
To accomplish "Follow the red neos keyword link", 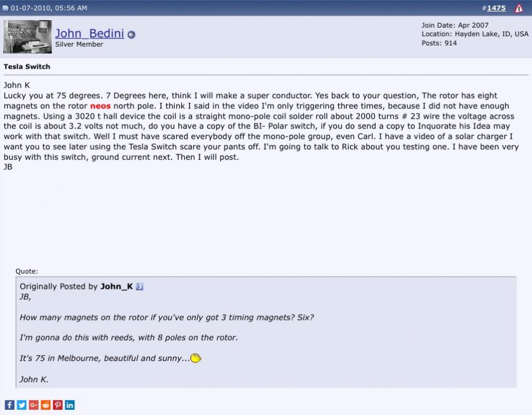I will 100,106.
